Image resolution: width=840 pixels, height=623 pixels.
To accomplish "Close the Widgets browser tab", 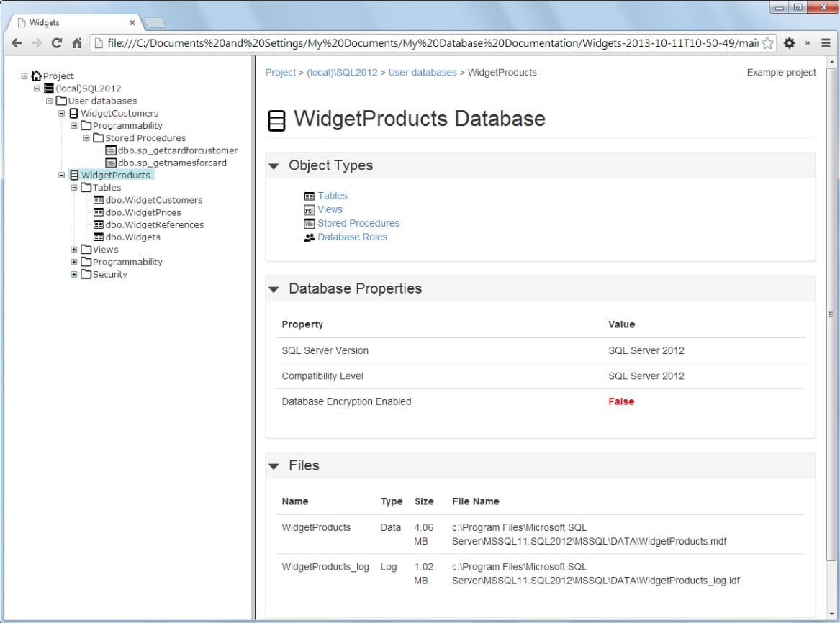I will point(132,22).
